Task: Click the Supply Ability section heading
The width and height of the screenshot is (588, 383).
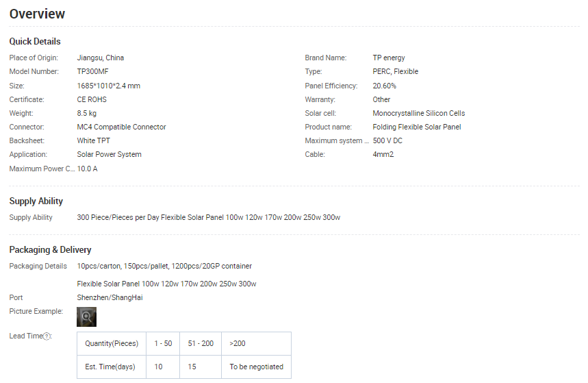Action: 36,201
